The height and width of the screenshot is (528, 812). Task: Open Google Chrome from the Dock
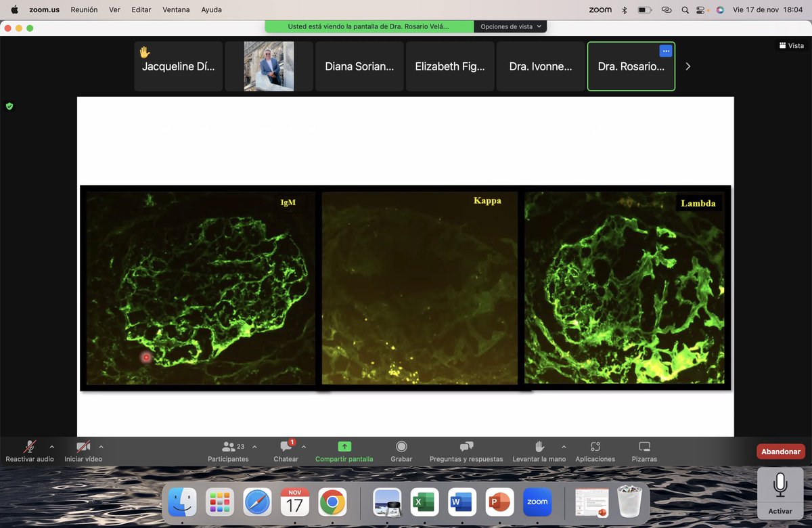(x=332, y=502)
